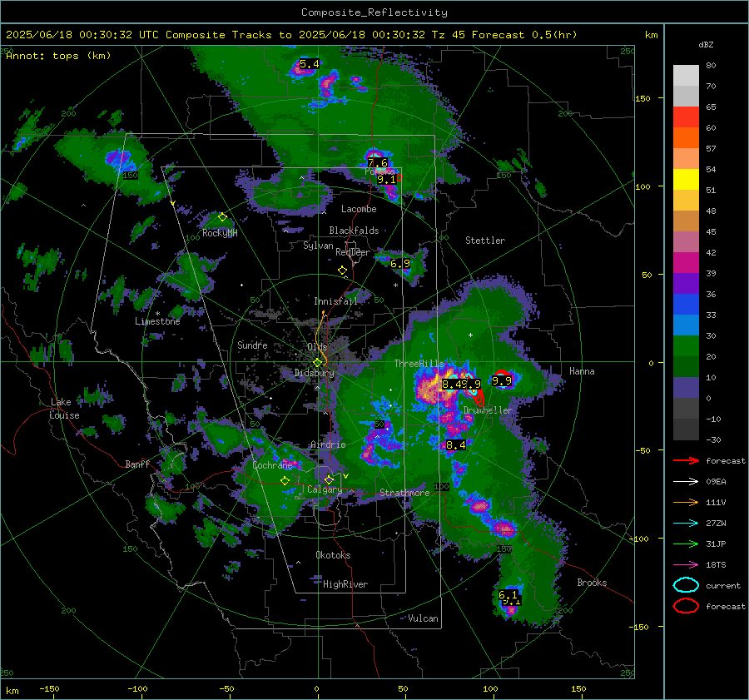749x700 pixels.
Task: Click the 5.4 storm top label
Action: tap(309, 64)
